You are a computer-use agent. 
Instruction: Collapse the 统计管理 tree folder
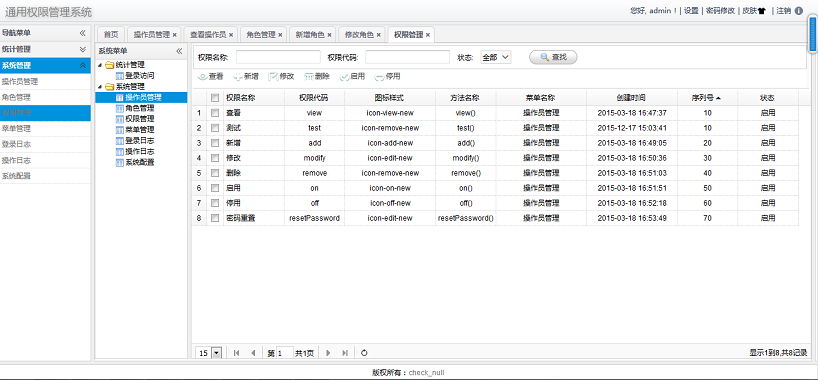100,65
